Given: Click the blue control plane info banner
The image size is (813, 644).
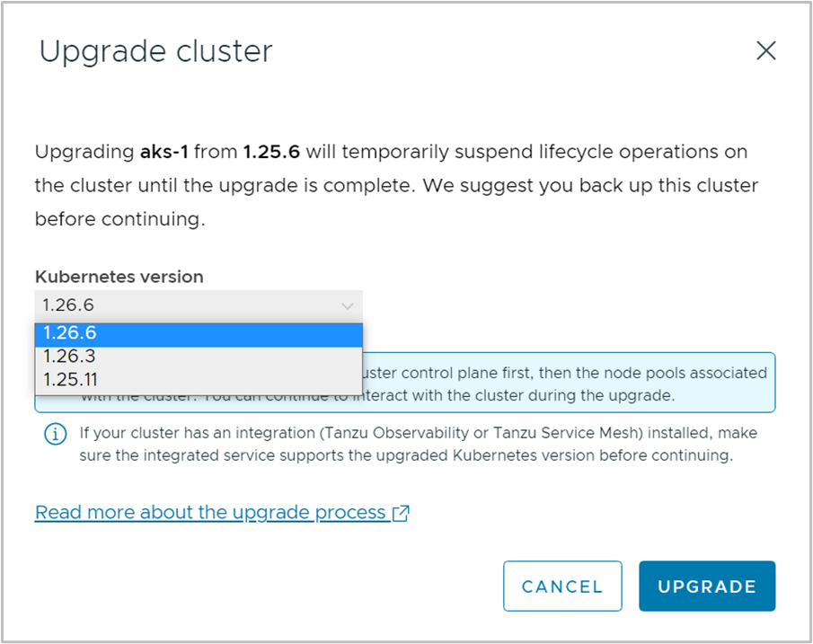Looking at the screenshot, I should tap(566, 383).
